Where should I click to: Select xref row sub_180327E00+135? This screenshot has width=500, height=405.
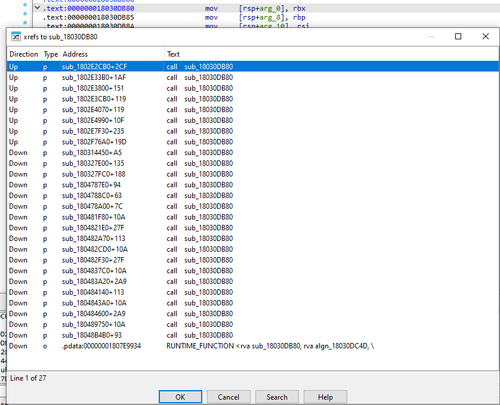[x=253, y=163]
